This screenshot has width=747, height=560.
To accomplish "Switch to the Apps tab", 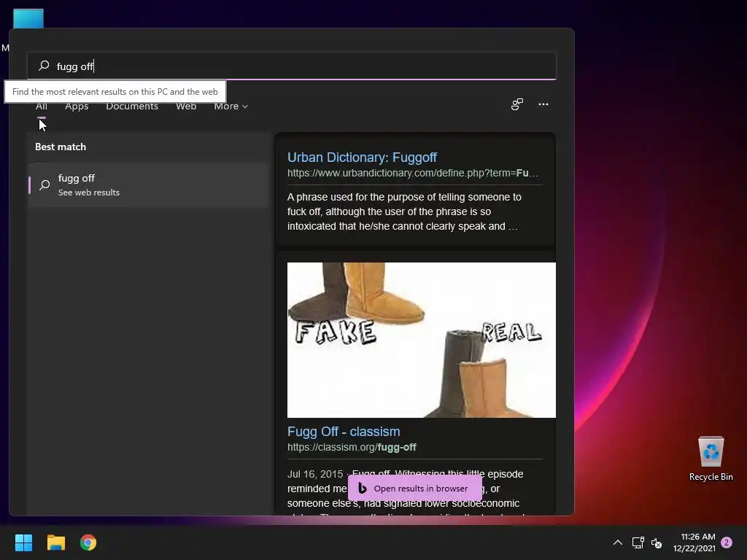I will coord(77,106).
